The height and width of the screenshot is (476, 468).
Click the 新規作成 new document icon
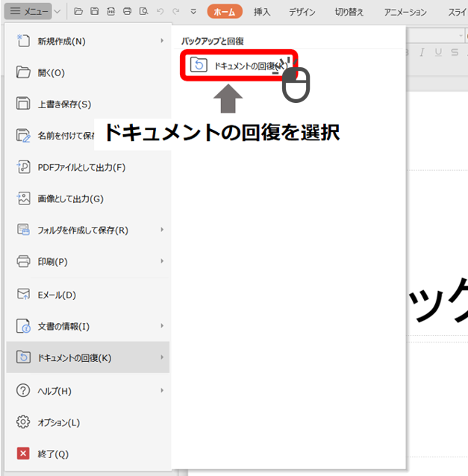(23, 41)
